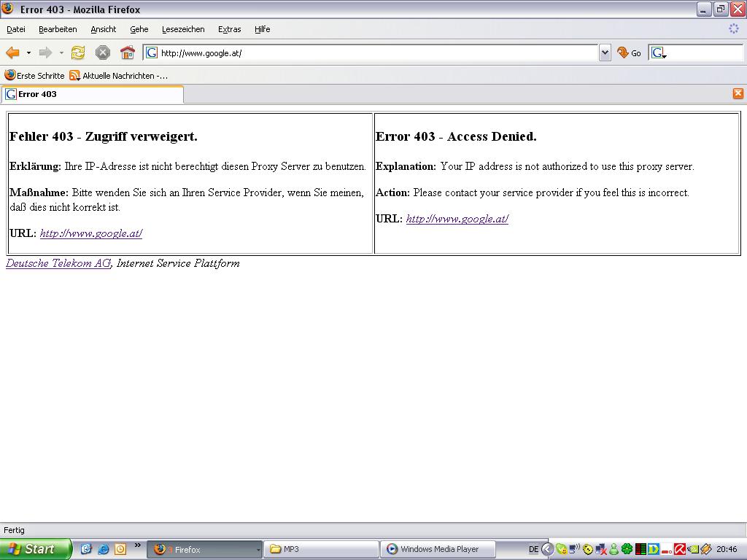
Task: Open the Back history dropdown arrow
Action: (x=28, y=52)
